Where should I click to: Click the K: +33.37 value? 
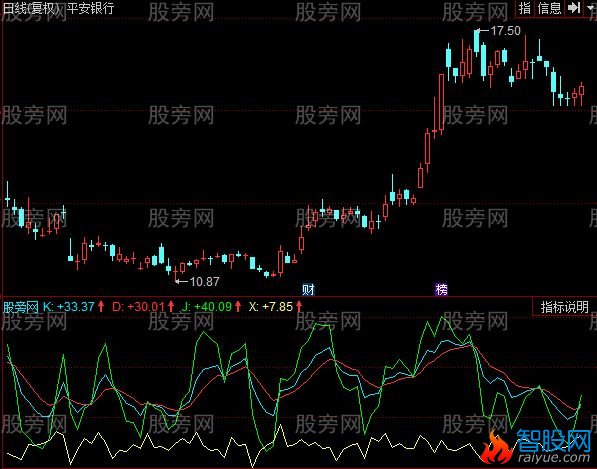(69, 307)
